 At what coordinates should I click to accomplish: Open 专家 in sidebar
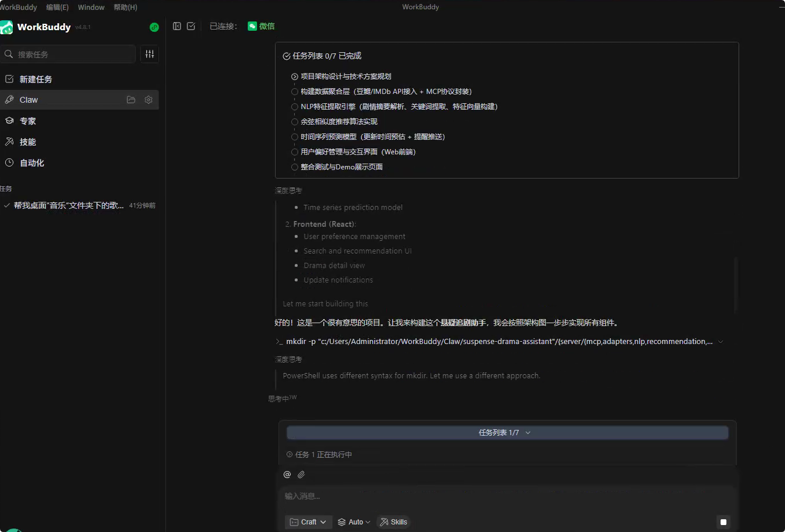click(79, 121)
